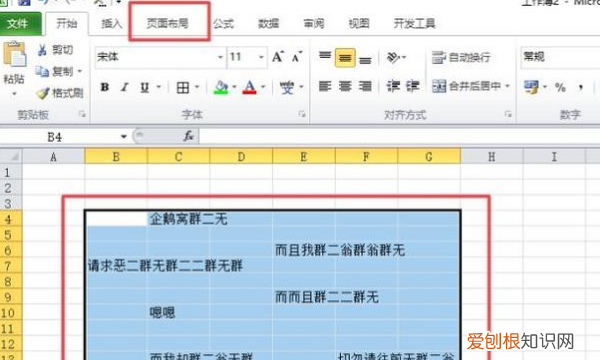
Task: Open the merge options dropdown arrow
Action: click(x=507, y=86)
